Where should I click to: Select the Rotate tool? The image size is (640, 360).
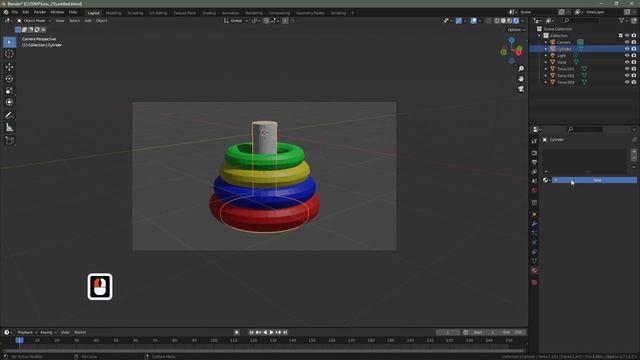tap(9, 78)
